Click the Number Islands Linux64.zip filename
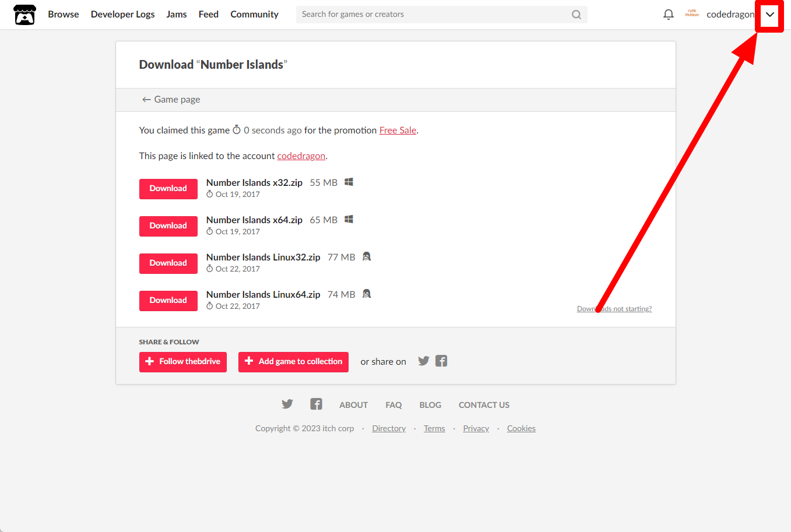Image resolution: width=791 pixels, height=532 pixels. pyautogui.click(x=263, y=295)
